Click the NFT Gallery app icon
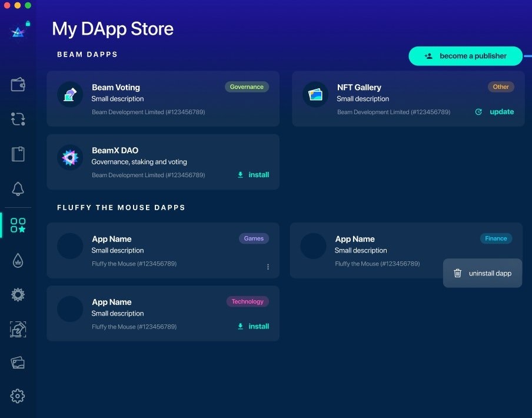Image resolution: width=532 pixels, height=418 pixels. 315,94
